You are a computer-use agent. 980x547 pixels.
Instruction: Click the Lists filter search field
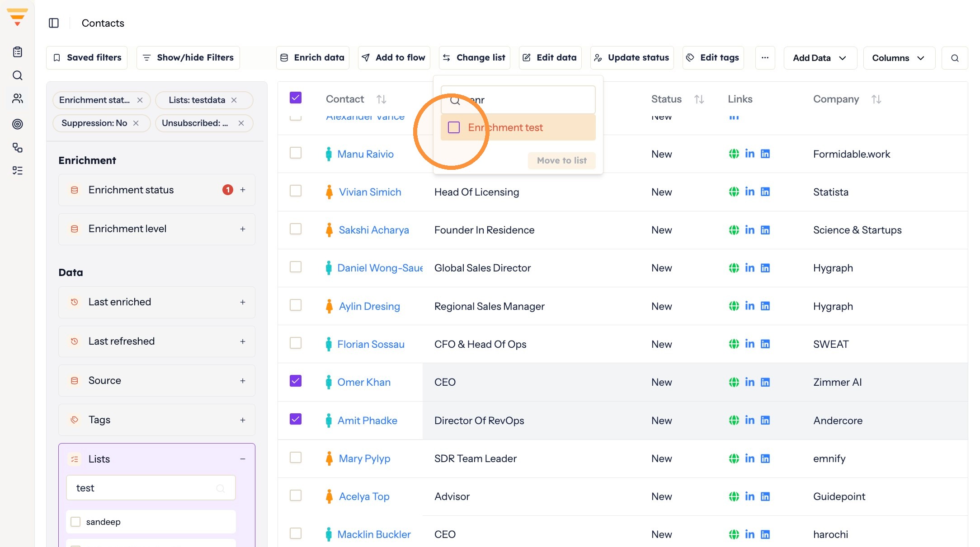click(x=151, y=488)
